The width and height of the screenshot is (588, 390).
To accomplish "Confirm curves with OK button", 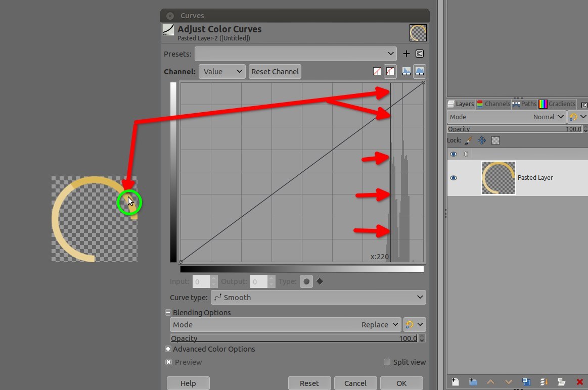I will pyautogui.click(x=401, y=383).
